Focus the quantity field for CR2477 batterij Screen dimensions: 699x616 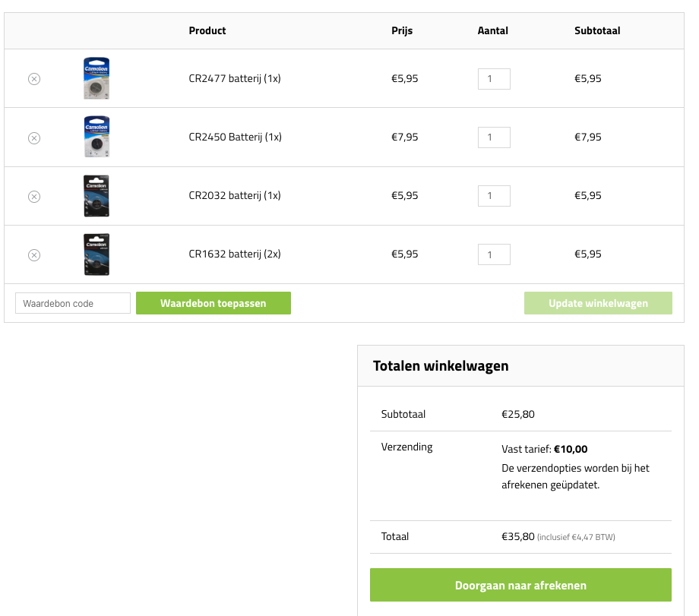tap(494, 79)
